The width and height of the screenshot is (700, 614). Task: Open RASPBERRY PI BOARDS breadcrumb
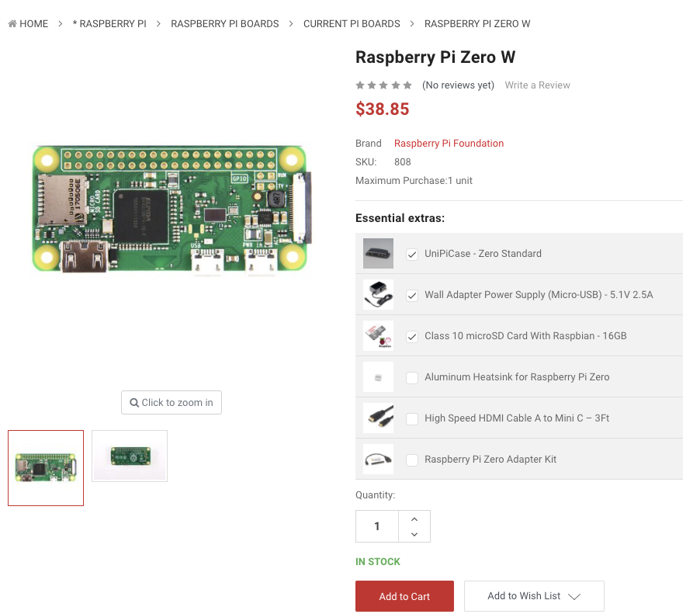pos(224,23)
